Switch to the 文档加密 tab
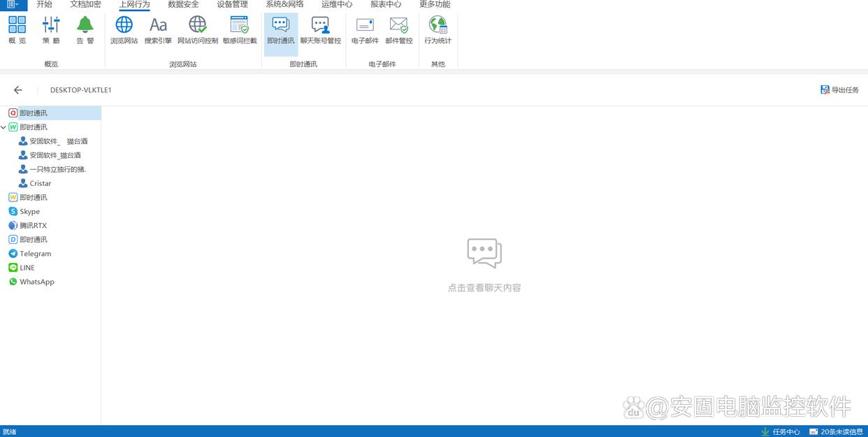Screen dimensions: 868x437 (x=85, y=4)
